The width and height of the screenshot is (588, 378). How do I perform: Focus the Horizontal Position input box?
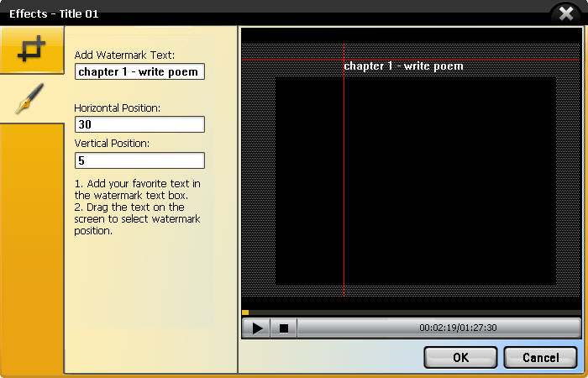click(139, 124)
